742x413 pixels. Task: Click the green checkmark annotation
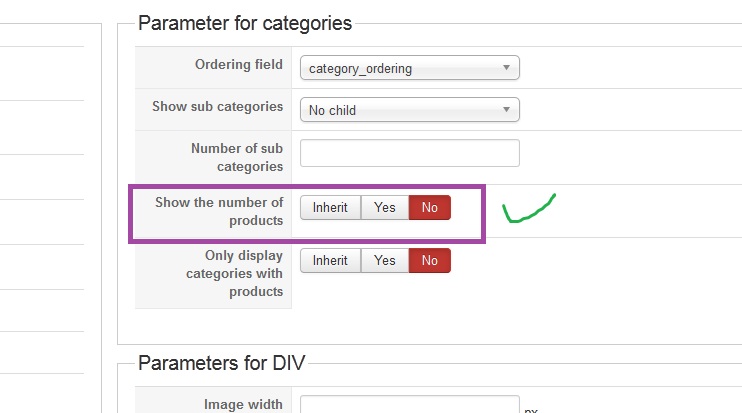click(x=528, y=208)
